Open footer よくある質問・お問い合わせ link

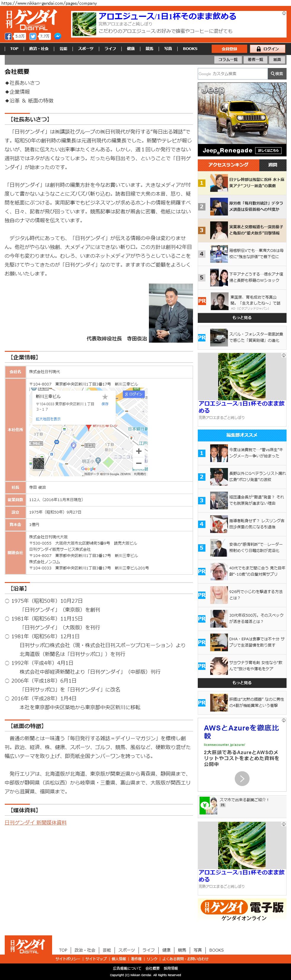tap(186, 959)
